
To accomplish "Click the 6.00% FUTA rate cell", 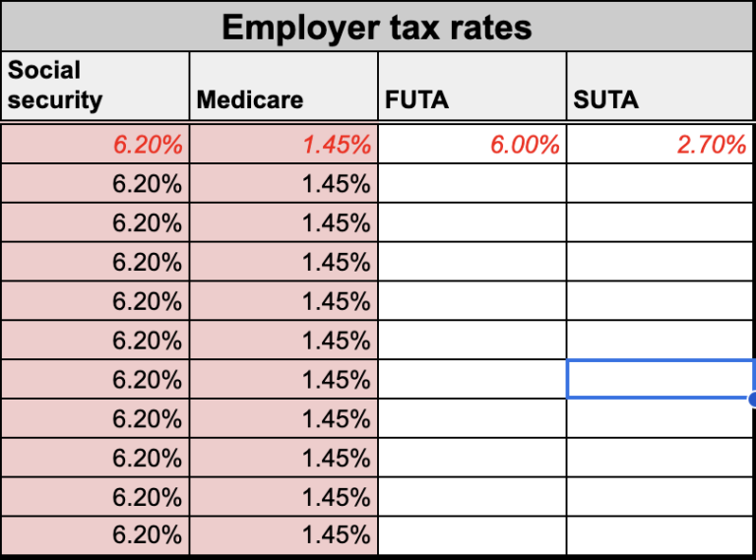I will pos(472,145).
